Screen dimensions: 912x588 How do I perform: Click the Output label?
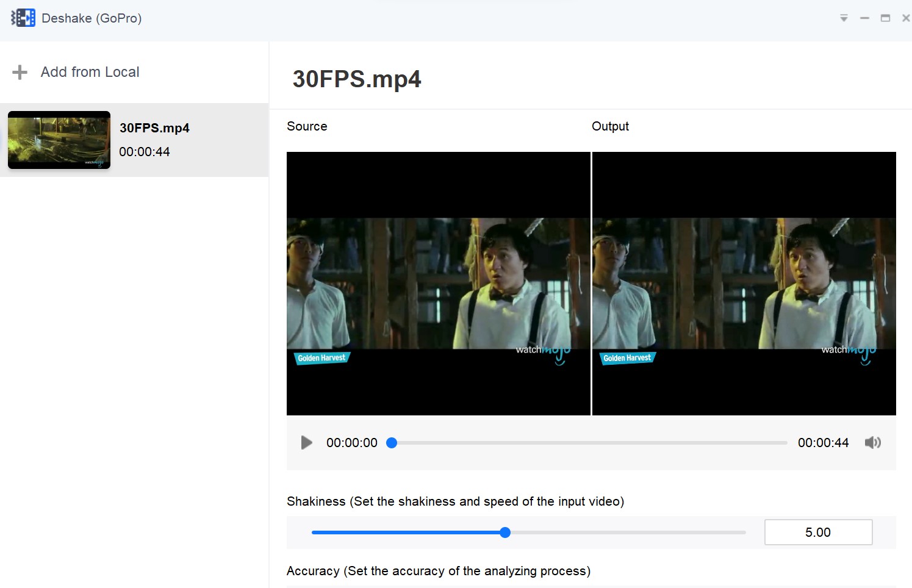[x=610, y=126]
